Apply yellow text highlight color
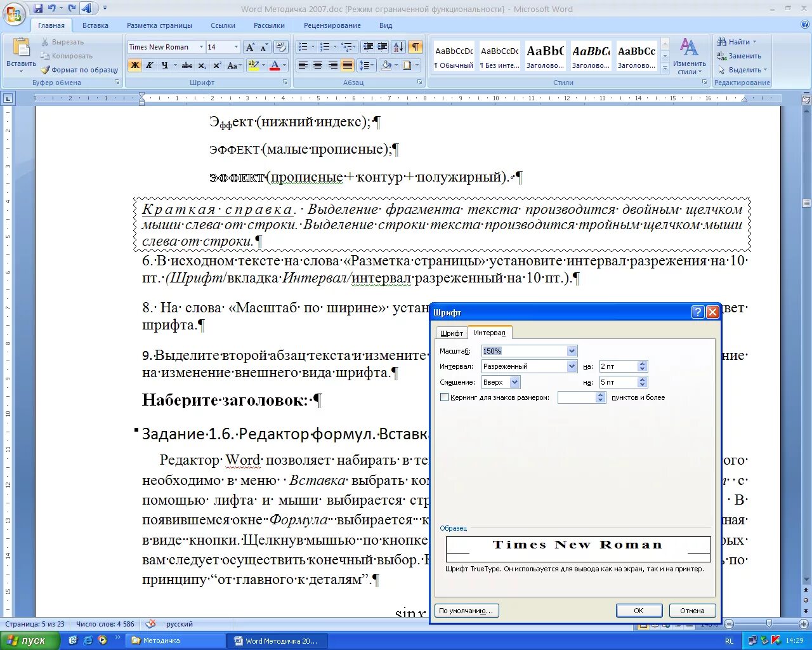The width and height of the screenshot is (812, 650). pos(253,65)
